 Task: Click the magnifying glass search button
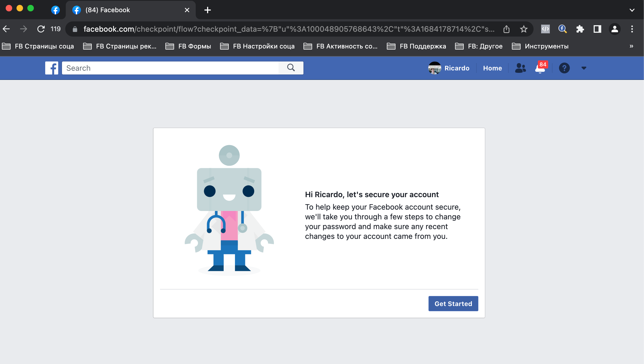(291, 68)
